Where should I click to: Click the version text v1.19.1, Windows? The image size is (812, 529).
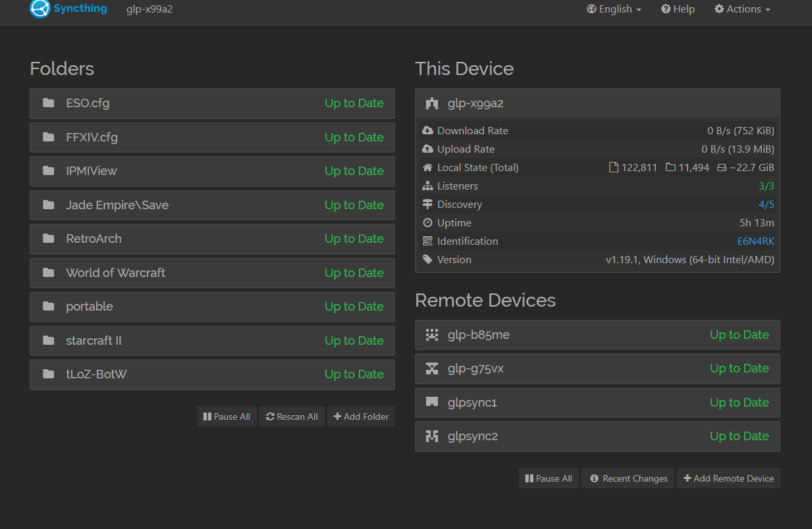click(x=690, y=260)
